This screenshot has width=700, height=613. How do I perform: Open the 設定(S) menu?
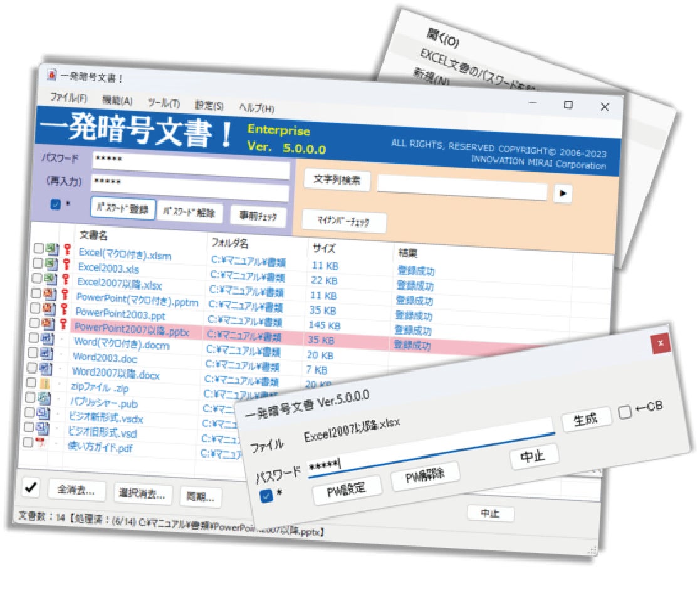tap(209, 105)
